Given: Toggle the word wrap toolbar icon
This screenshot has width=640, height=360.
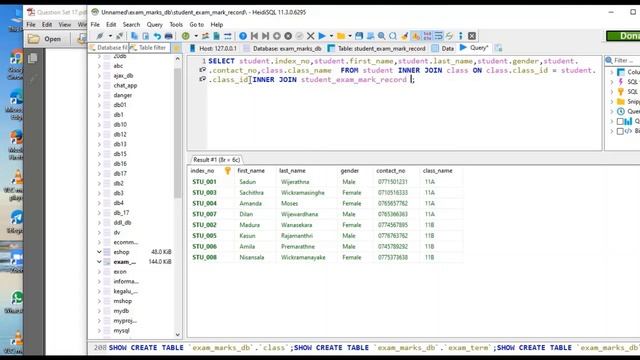Looking at the screenshot, I should [x=438, y=36].
